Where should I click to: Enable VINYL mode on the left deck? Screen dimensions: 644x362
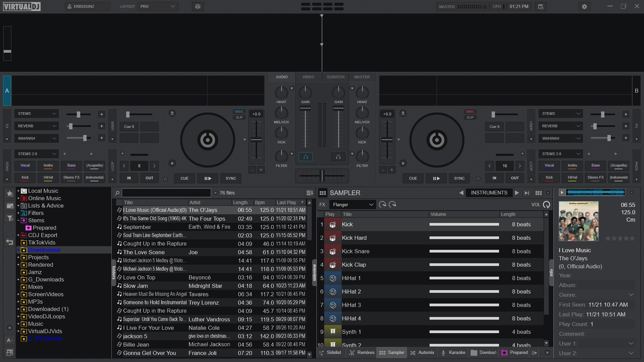[x=239, y=111]
